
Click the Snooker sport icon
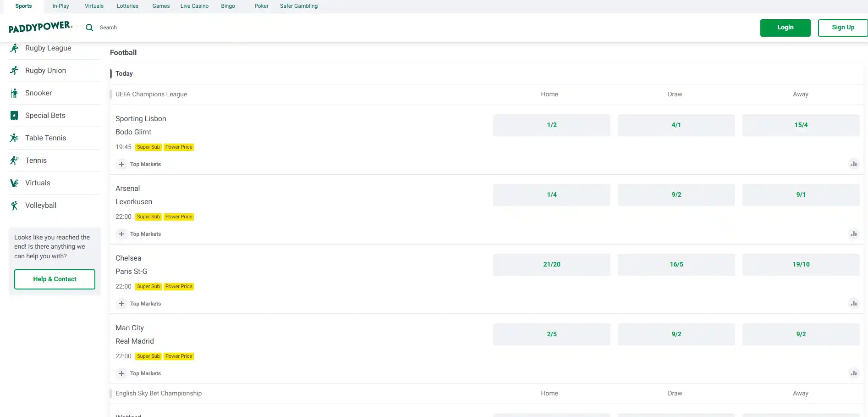click(x=14, y=93)
